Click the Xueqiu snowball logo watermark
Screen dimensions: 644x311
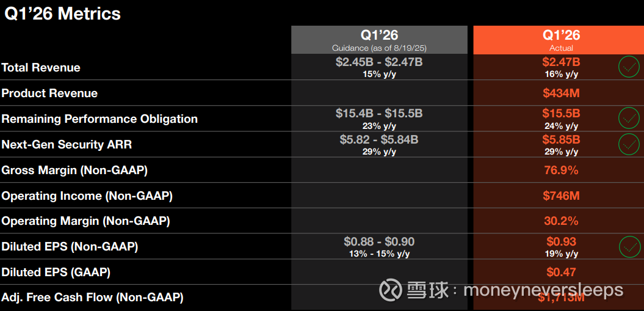[391, 289]
